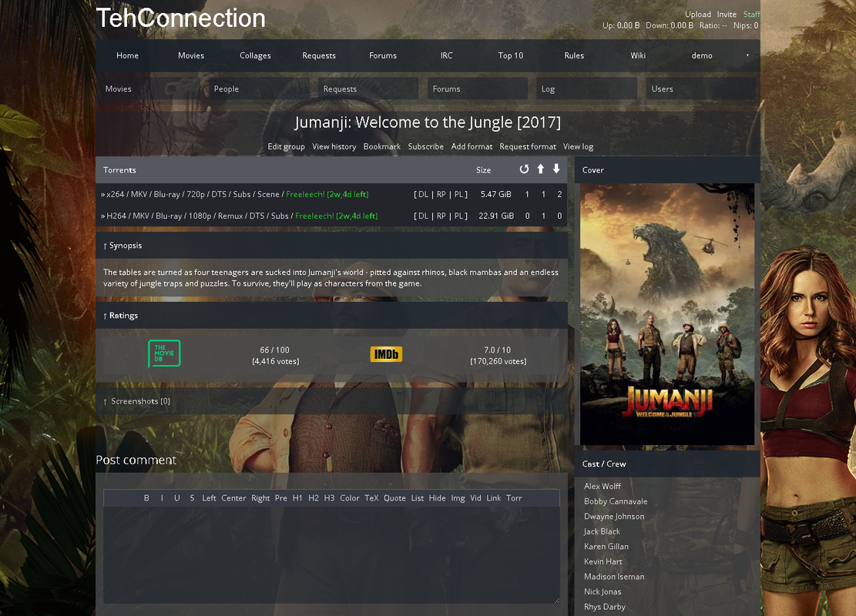Screen dimensions: 856x616
Task: Open The Movie DB logo in Ratings
Action: (x=164, y=353)
